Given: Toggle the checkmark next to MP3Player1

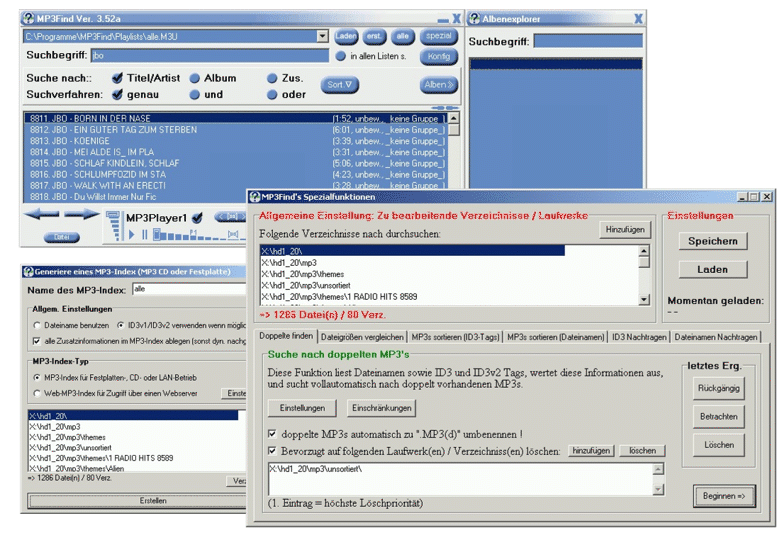Looking at the screenshot, I should (197, 218).
